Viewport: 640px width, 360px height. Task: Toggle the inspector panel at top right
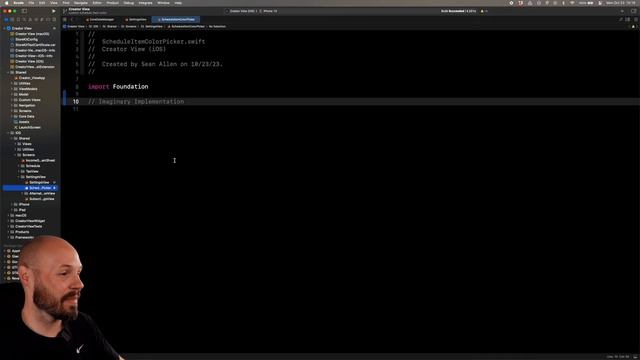(x=633, y=11)
